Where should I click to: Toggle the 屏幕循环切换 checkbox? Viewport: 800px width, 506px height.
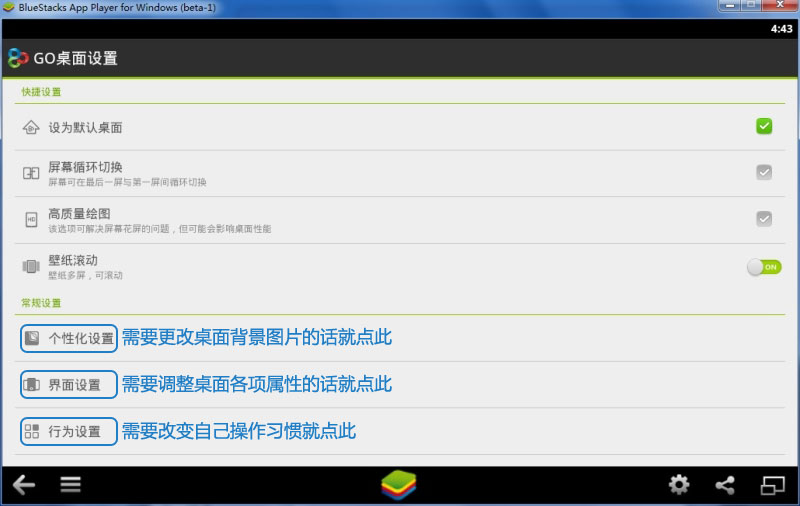coord(764,172)
